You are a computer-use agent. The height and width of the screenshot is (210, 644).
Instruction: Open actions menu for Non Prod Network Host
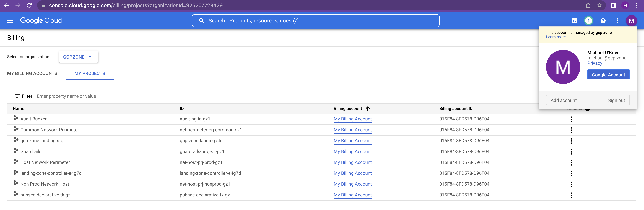click(x=572, y=184)
